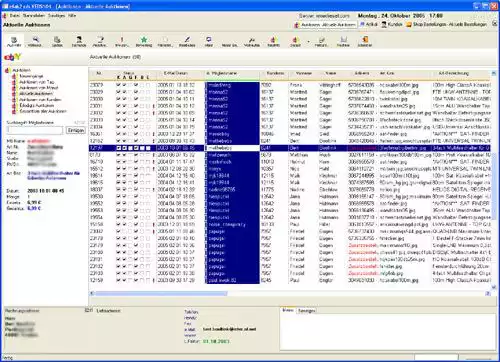Image resolution: width=500 pixels, height=362 pixels.
Task: Click the horizontal scrollbar below the auction table
Action: pyautogui.click(x=290, y=293)
